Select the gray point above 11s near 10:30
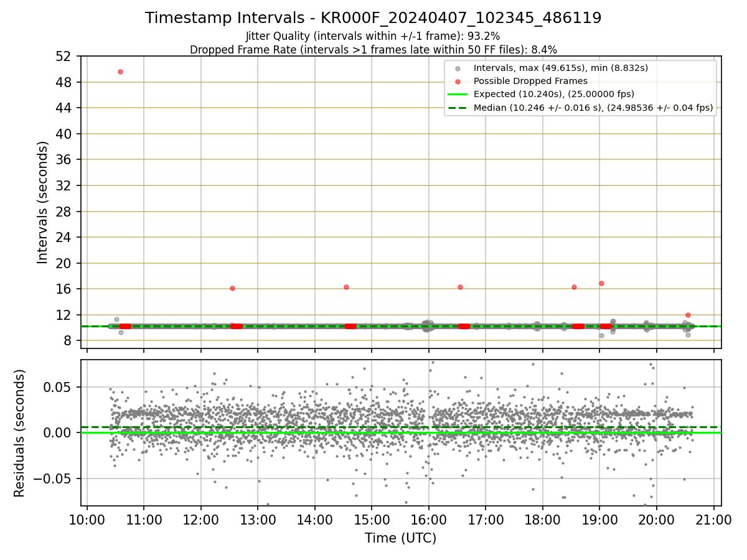The width and height of the screenshot is (747, 560). [x=116, y=319]
